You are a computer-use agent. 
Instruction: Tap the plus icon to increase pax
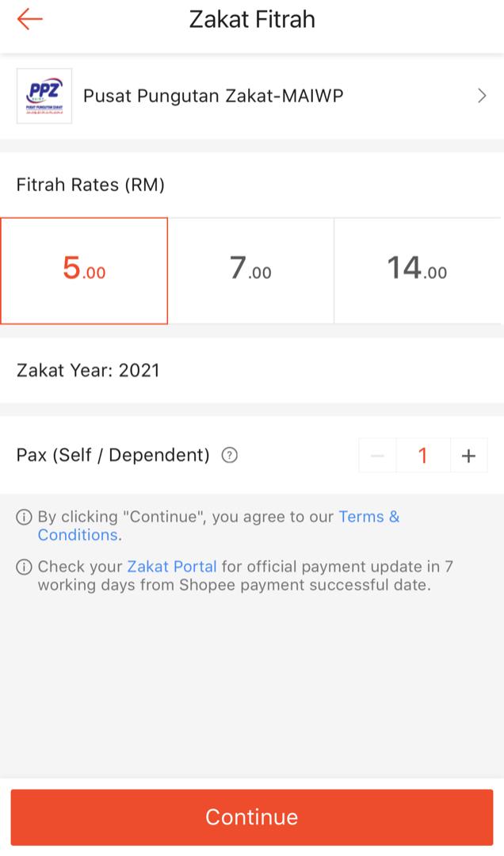point(468,455)
